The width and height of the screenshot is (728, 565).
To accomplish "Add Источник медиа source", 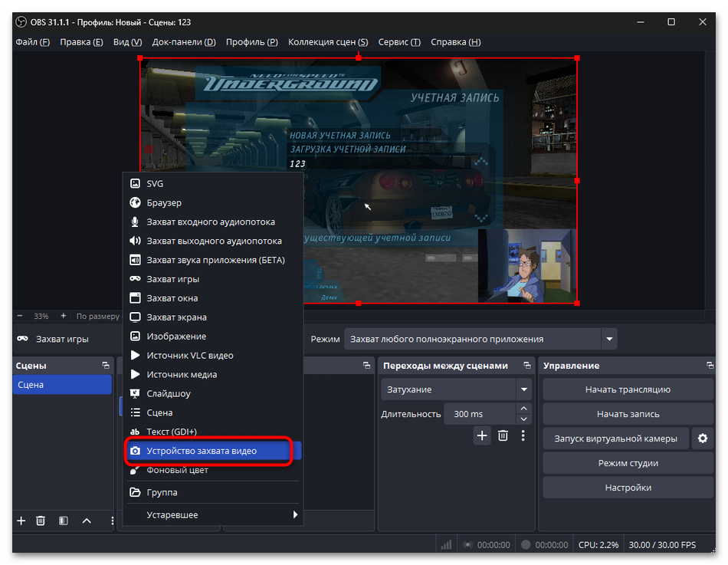I will tap(214, 374).
